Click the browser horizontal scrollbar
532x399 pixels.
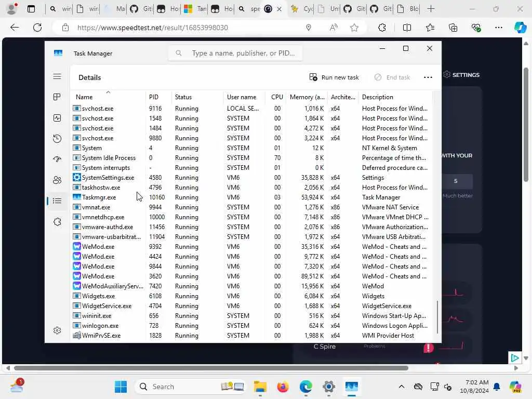[211, 368]
